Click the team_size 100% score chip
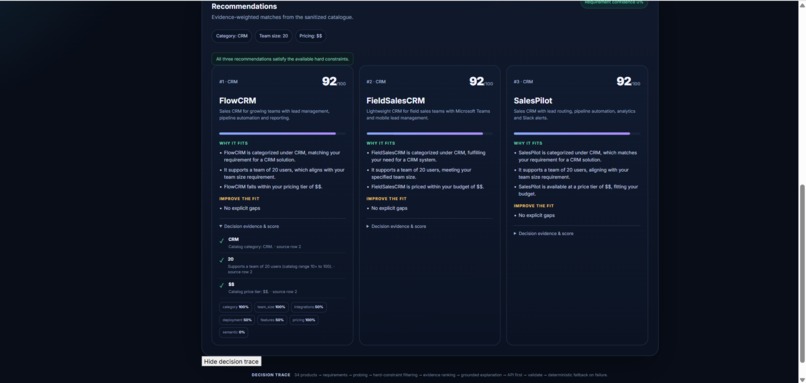The height and width of the screenshot is (383, 806). [x=271, y=307]
